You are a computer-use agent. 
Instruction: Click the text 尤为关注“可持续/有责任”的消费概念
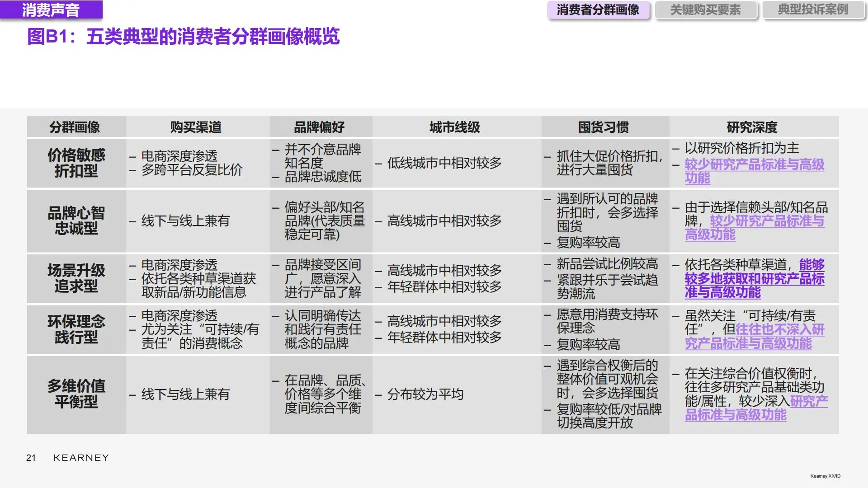[x=200, y=336]
